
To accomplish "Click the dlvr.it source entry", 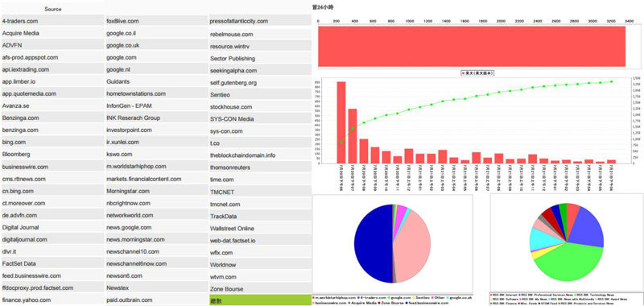I will 52,251.
